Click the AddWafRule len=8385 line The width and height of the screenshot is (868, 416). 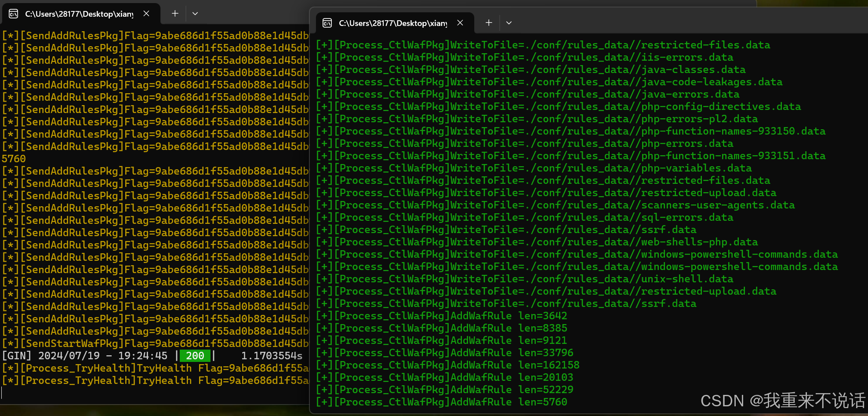click(x=442, y=328)
